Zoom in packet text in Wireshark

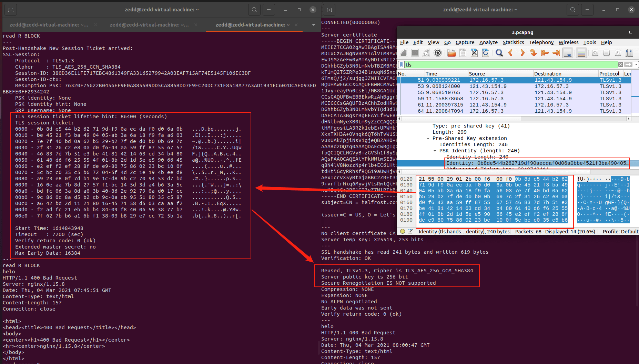[x=595, y=53]
